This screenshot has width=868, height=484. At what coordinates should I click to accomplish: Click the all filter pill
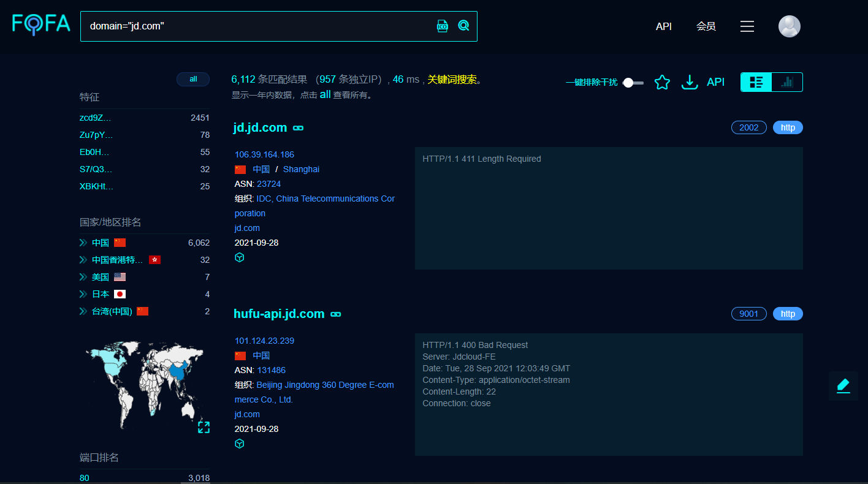coord(193,79)
